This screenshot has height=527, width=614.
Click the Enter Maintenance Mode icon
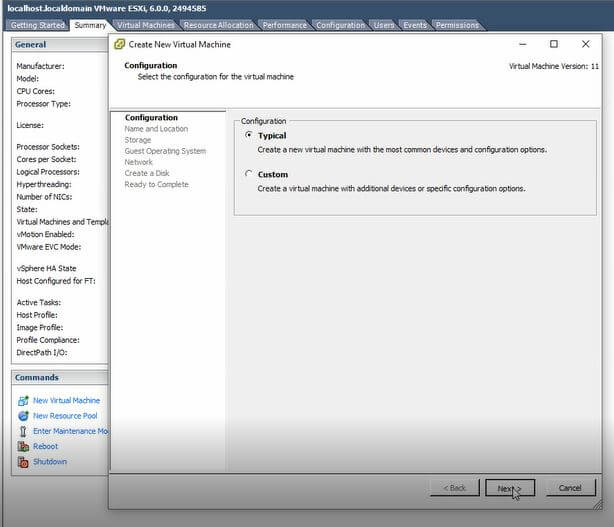point(23,431)
